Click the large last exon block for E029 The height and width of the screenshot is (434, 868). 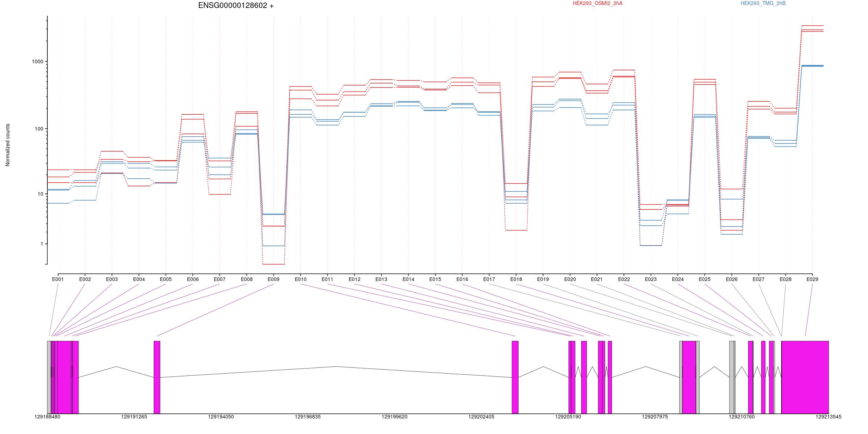coord(805,377)
